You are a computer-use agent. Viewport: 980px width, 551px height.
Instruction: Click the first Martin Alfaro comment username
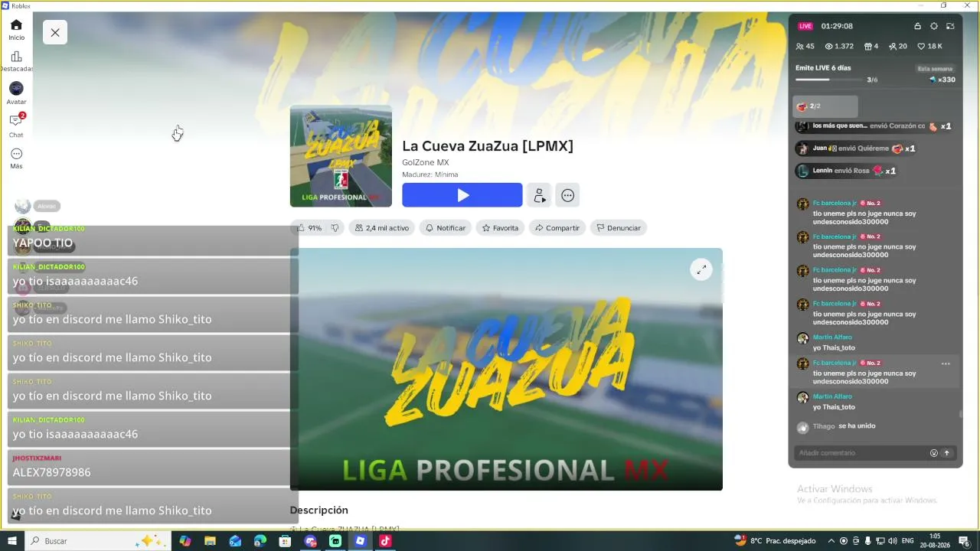832,337
